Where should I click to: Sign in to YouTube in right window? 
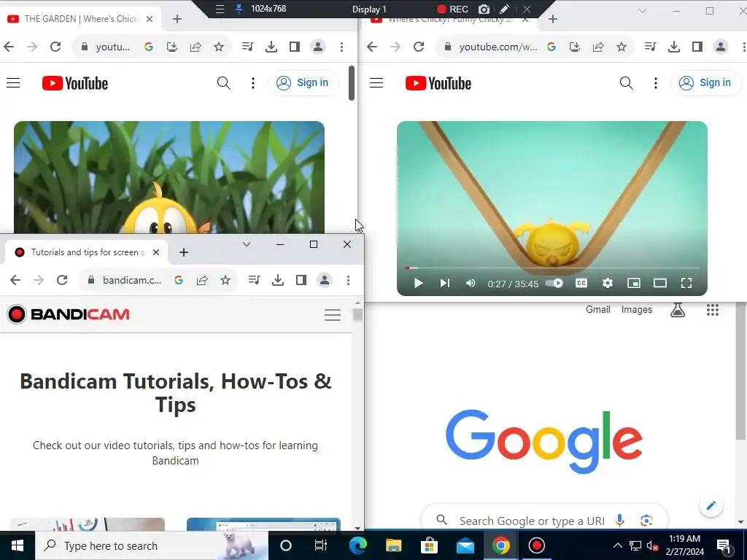pos(706,83)
